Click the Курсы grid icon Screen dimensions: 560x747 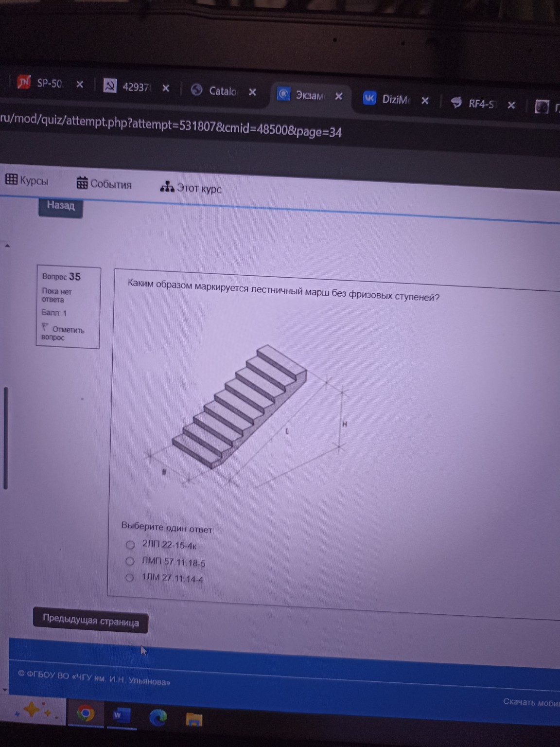[11, 179]
